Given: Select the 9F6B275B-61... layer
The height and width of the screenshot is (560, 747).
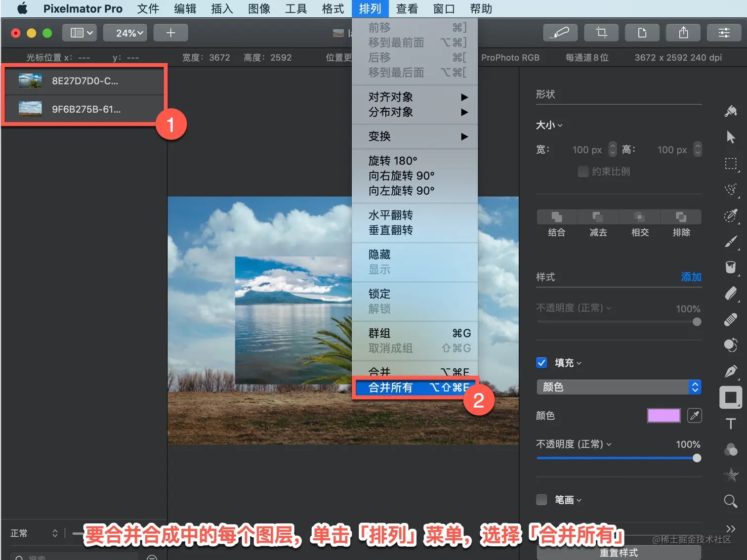Looking at the screenshot, I should coord(84,109).
